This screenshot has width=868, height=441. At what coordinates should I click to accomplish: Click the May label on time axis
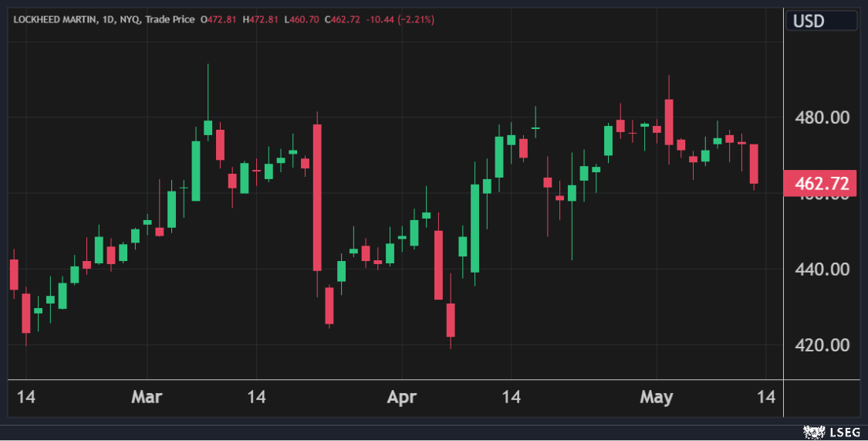(x=657, y=397)
